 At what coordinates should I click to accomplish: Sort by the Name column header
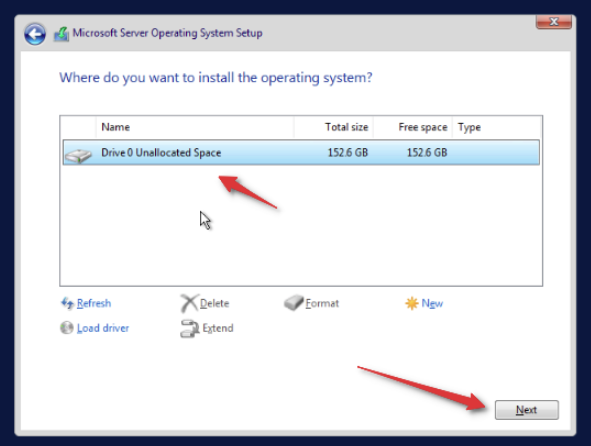pyautogui.click(x=195, y=127)
